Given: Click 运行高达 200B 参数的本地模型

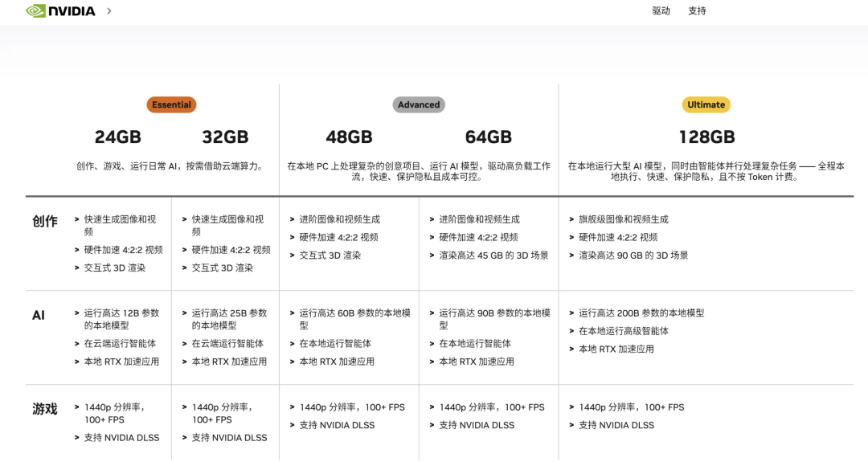Looking at the screenshot, I should (x=641, y=313).
